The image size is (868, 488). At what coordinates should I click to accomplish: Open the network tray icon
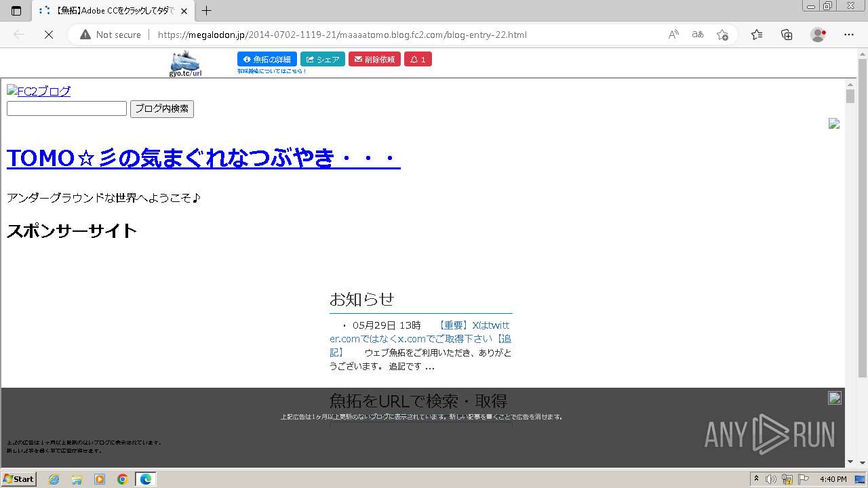pos(787,479)
